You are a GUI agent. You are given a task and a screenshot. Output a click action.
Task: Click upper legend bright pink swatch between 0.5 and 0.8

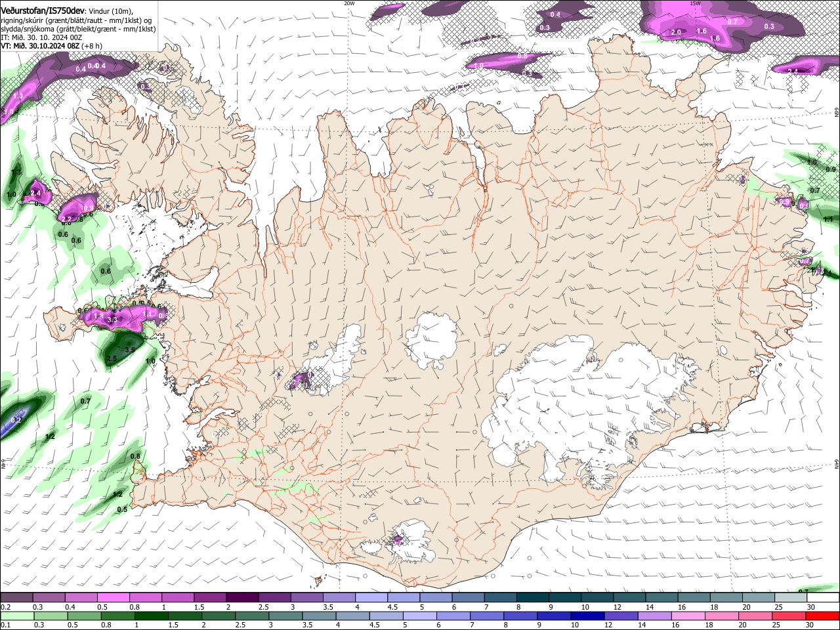click(x=113, y=598)
